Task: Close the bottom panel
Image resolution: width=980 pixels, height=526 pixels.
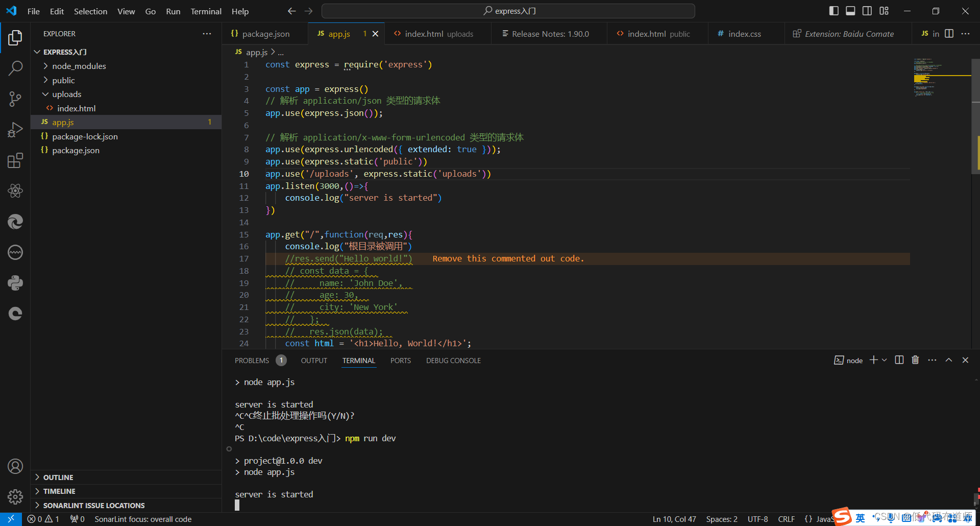Action: click(x=965, y=360)
